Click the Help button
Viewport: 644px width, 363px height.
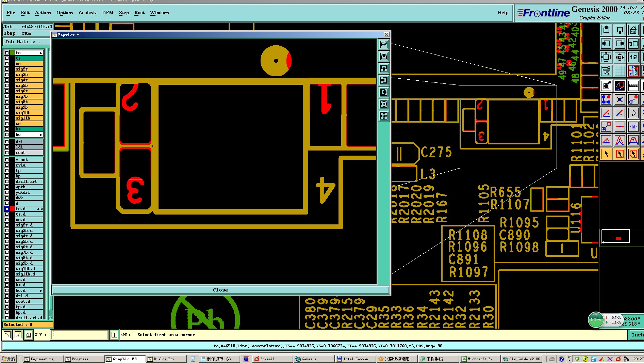pyautogui.click(x=503, y=13)
